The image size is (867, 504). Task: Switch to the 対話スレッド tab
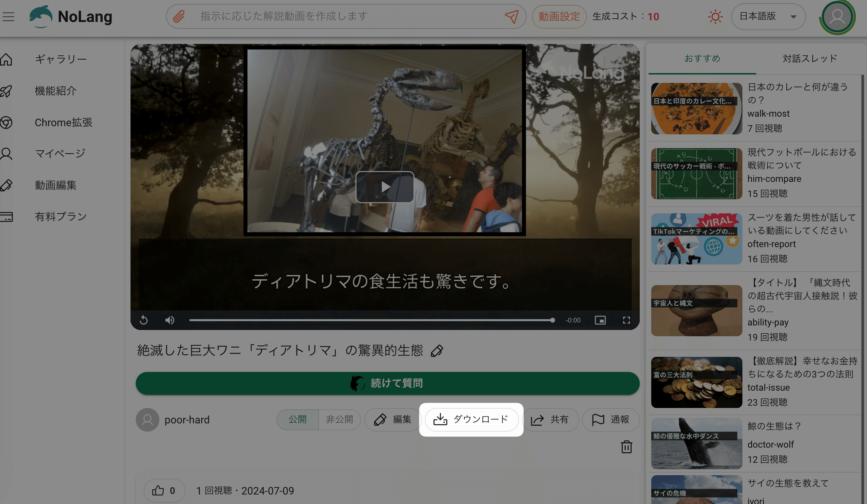pos(810,58)
